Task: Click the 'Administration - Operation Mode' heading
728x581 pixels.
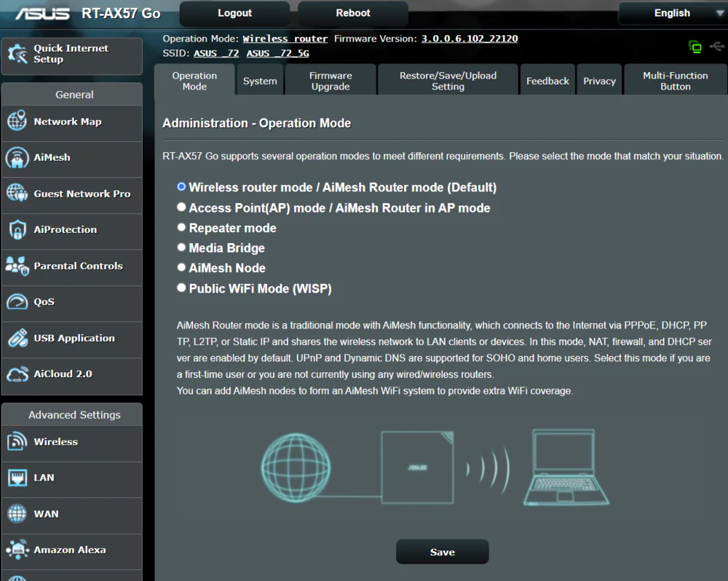Action: (257, 123)
